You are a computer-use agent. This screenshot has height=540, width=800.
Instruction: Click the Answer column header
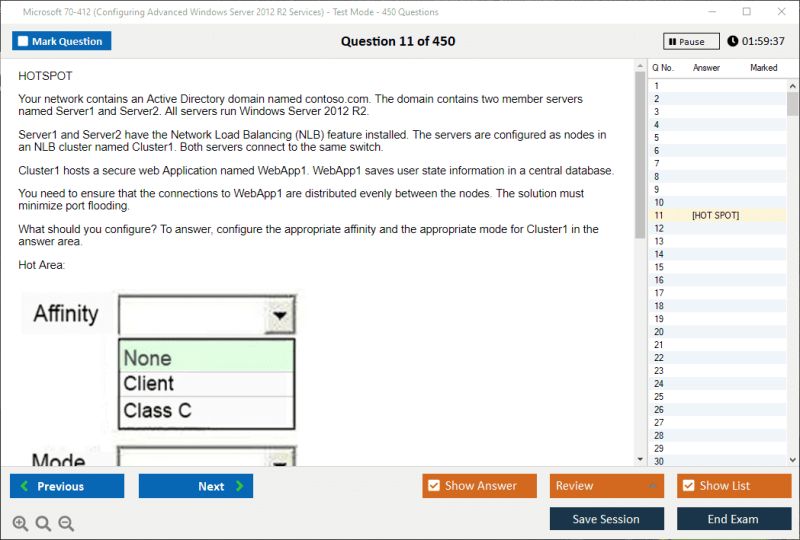click(706, 68)
